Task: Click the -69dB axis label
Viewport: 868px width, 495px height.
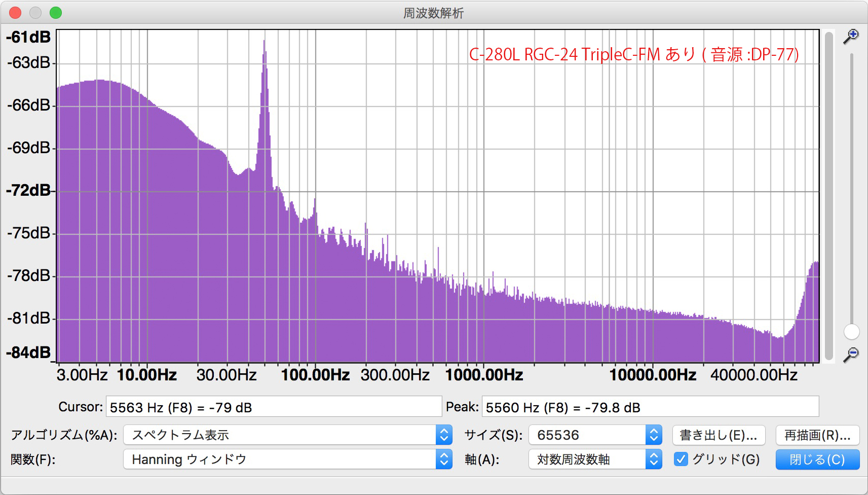Action: point(29,148)
